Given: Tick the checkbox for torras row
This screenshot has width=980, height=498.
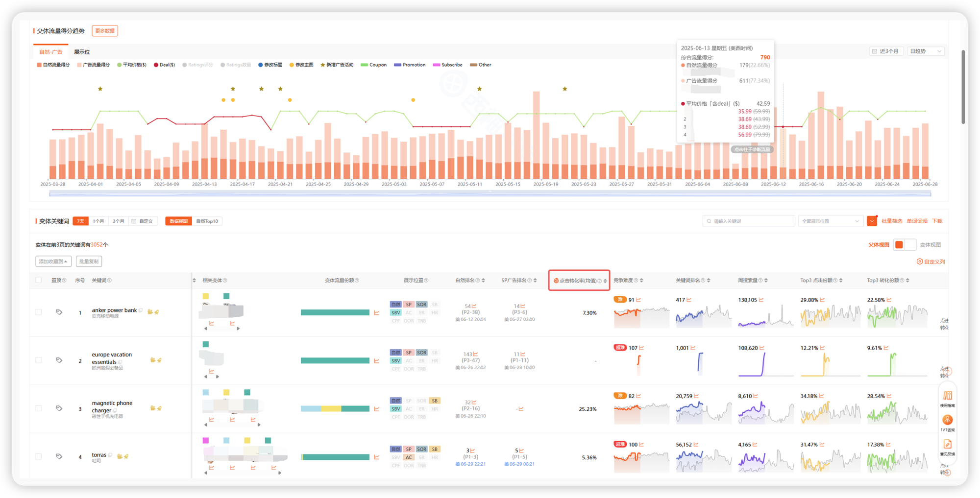Looking at the screenshot, I should [x=39, y=456].
